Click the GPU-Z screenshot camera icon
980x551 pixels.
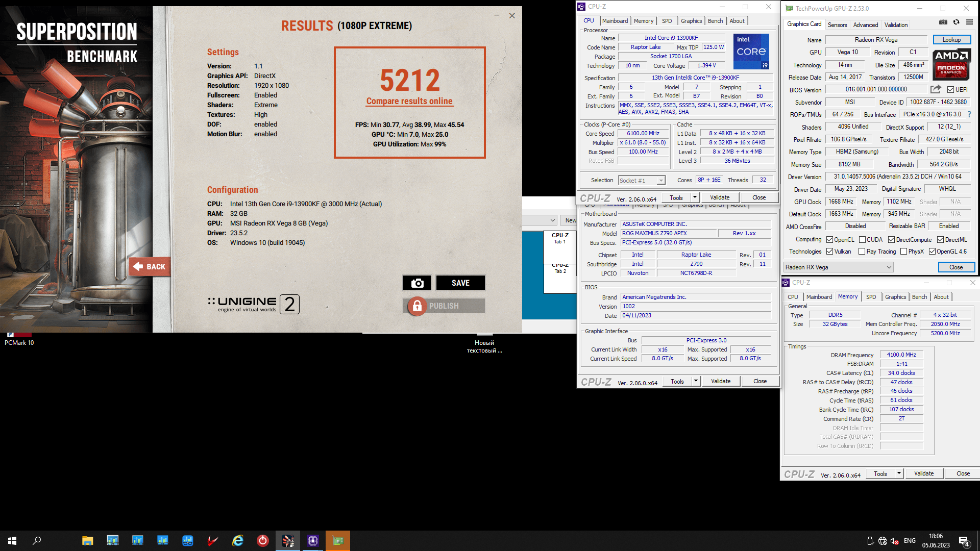tap(943, 22)
